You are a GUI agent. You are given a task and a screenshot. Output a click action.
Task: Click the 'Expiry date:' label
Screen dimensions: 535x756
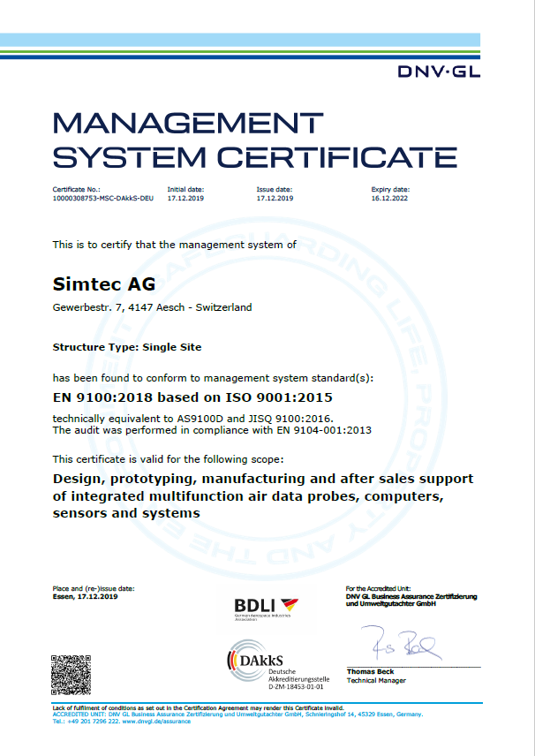tap(390, 190)
